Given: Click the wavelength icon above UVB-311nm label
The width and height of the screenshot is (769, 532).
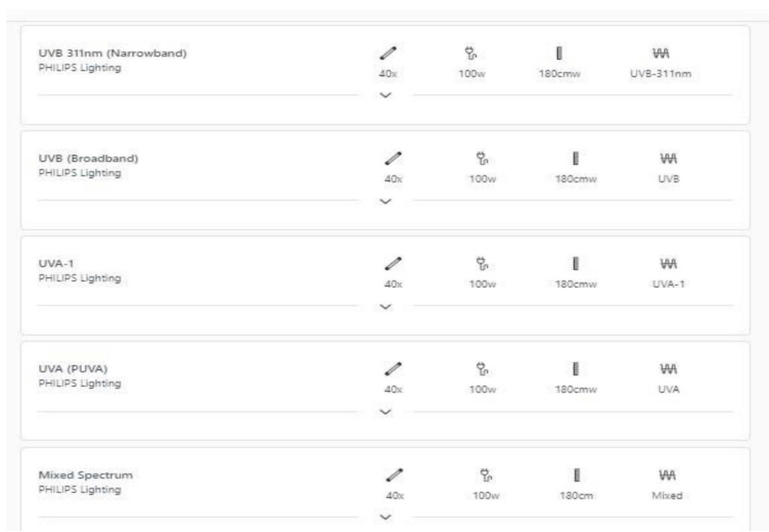Looking at the screenshot, I should 659,54.
